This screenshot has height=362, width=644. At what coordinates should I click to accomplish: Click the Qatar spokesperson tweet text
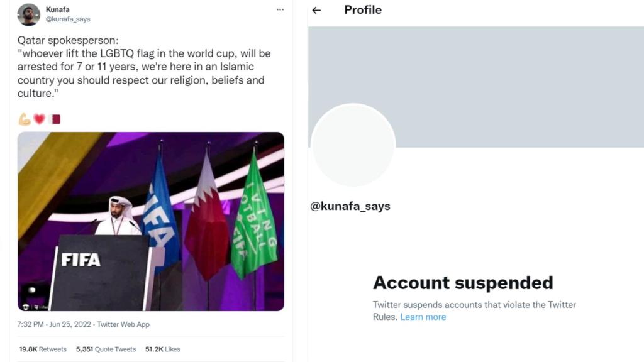[144, 67]
